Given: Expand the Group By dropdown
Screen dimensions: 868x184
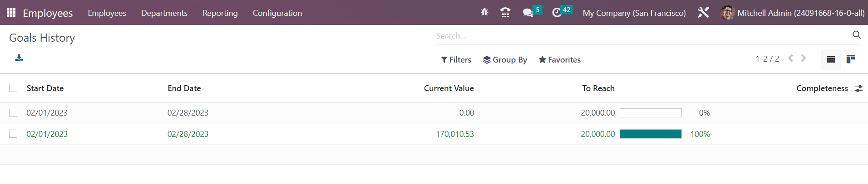Looking at the screenshot, I should click(x=505, y=60).
